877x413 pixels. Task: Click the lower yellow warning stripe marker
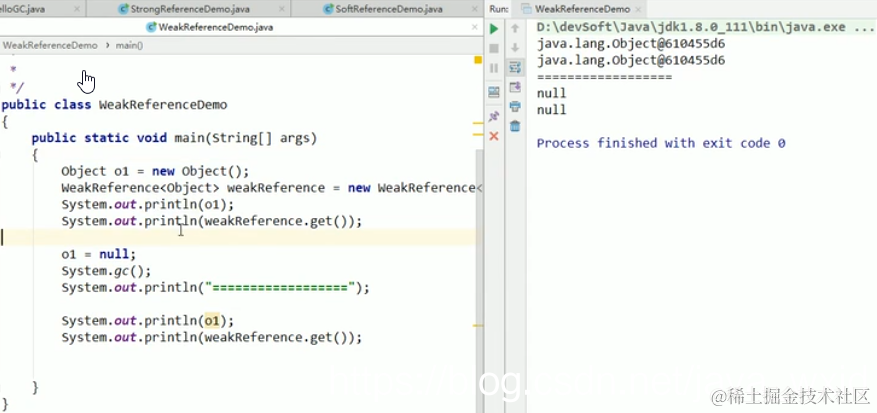pos(478,325)
